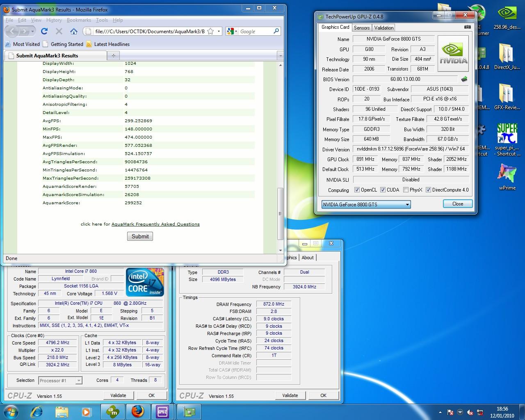Open Firefox Help menu
The width and height of the screenshot is (525, 420).
118,20
